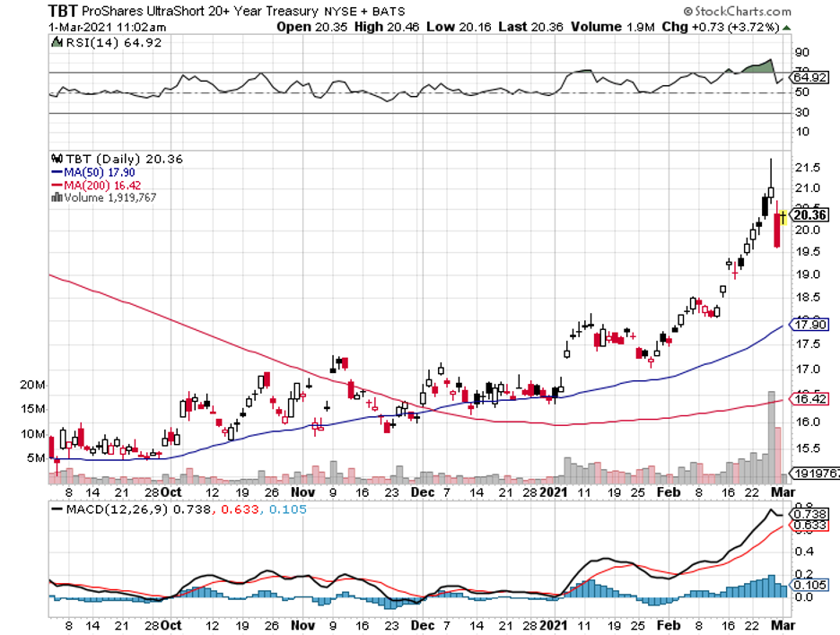
Task: Click the Last 20.36 value in header
Action: (x=530, y=27)
